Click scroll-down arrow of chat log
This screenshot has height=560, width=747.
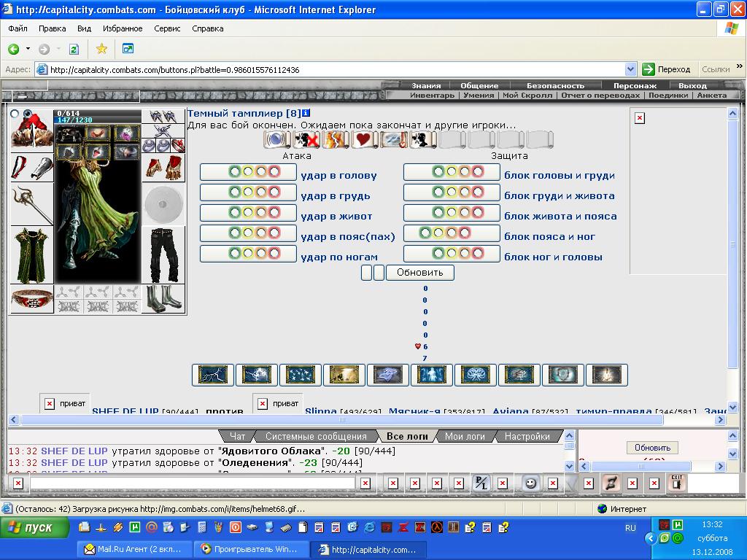coord(569,466)
